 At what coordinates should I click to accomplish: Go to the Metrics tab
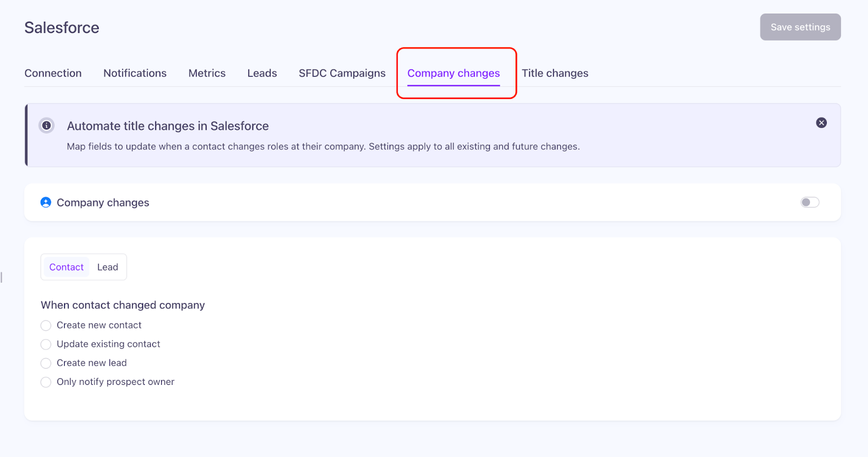pyautogui.click(x=207, y=73)
